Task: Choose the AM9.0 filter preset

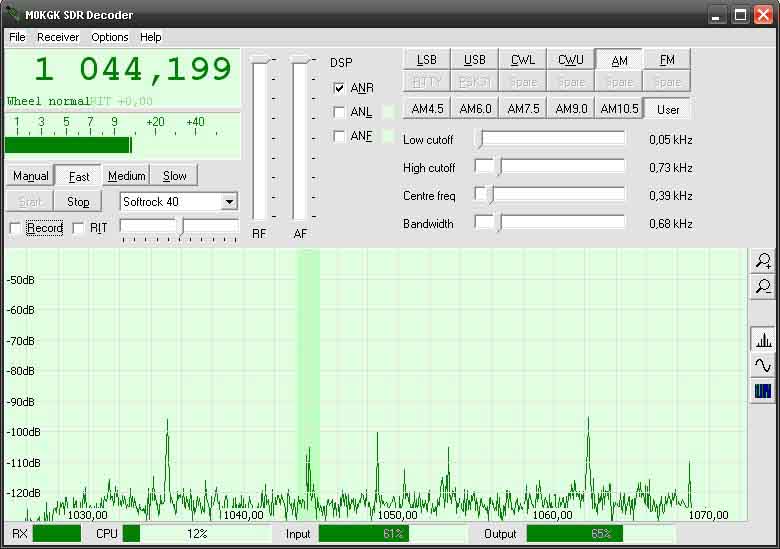Action: point(571,108)
